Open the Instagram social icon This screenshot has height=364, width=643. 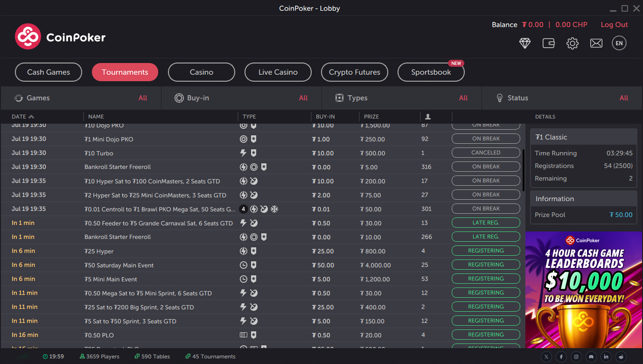(576, 357)
